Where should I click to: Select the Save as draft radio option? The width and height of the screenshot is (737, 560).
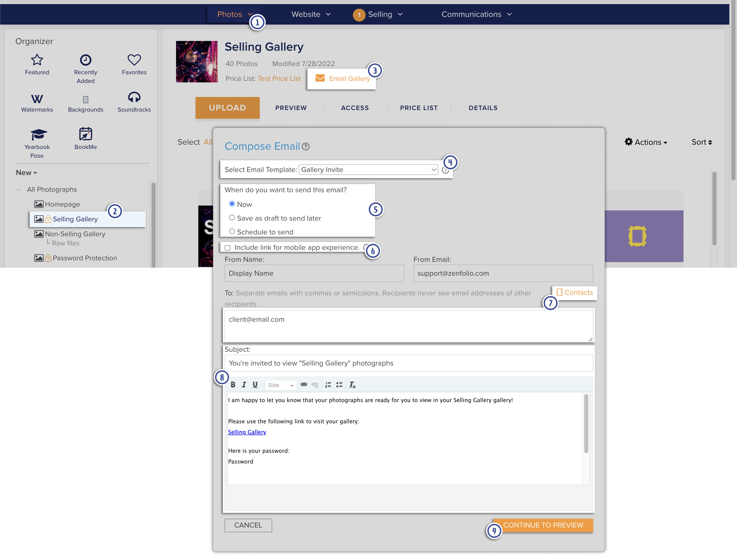point(232,218)
